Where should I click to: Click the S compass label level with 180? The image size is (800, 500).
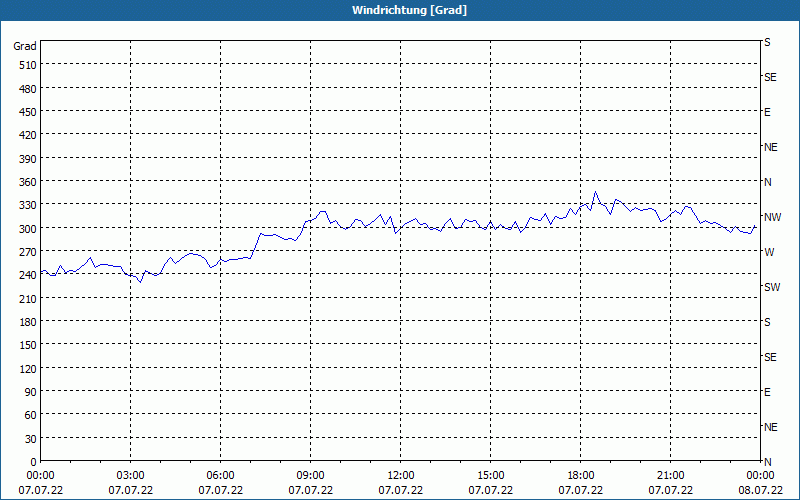click(767, 322)
